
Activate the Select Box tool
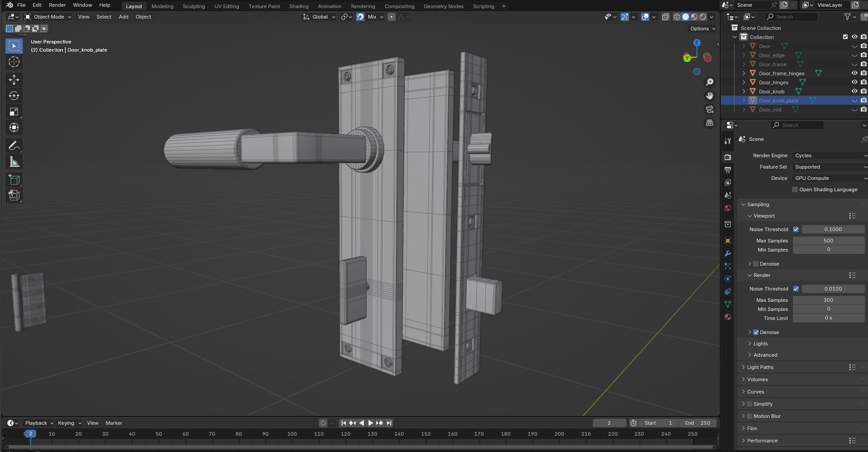coord(14,46)
